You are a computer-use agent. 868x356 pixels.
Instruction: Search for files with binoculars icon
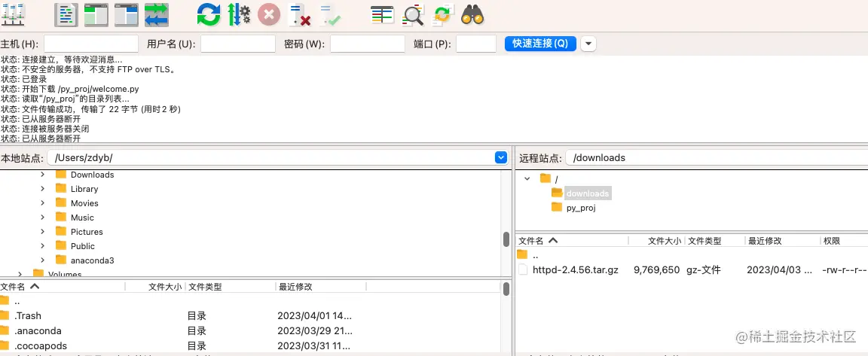pos(472,15)
